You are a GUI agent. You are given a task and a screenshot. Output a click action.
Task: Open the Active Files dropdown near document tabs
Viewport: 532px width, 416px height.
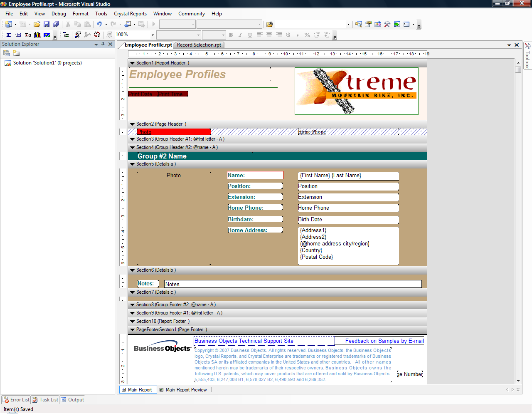(x=509, y=45)
